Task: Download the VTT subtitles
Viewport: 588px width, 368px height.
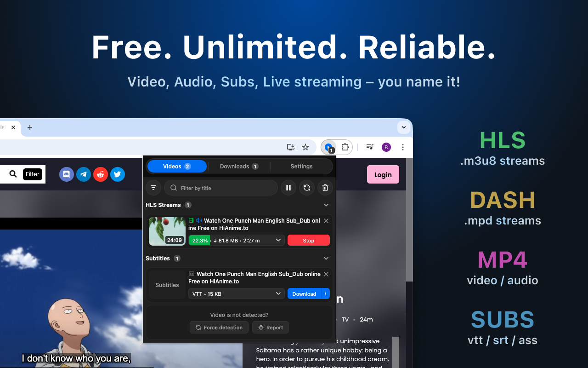Action: [x=305, y=293]
